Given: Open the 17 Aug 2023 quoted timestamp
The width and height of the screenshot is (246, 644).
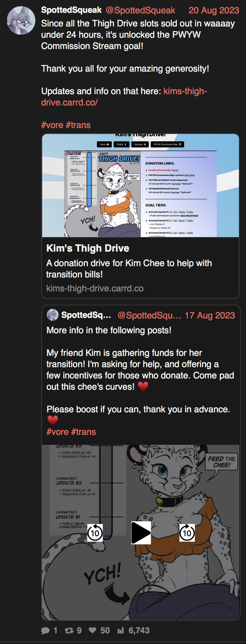Looking at the screenshot, I should tap(210, 315).
